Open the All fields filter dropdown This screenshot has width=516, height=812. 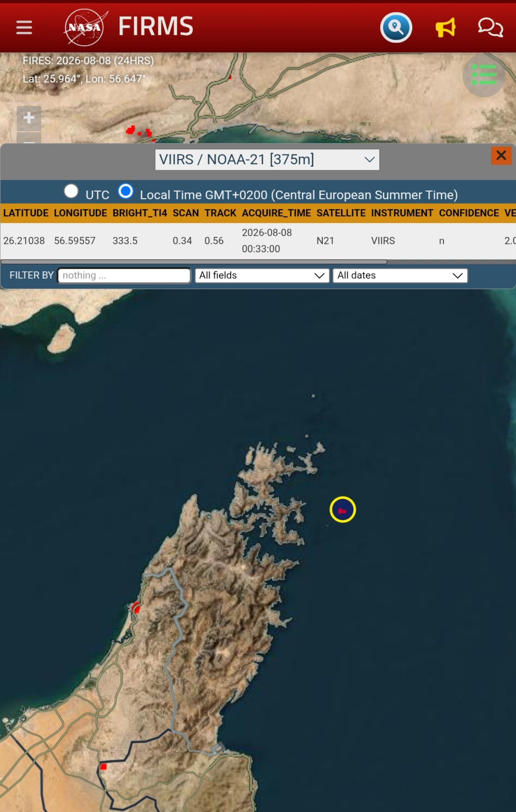pyautogui.click(x=262, y=276)
